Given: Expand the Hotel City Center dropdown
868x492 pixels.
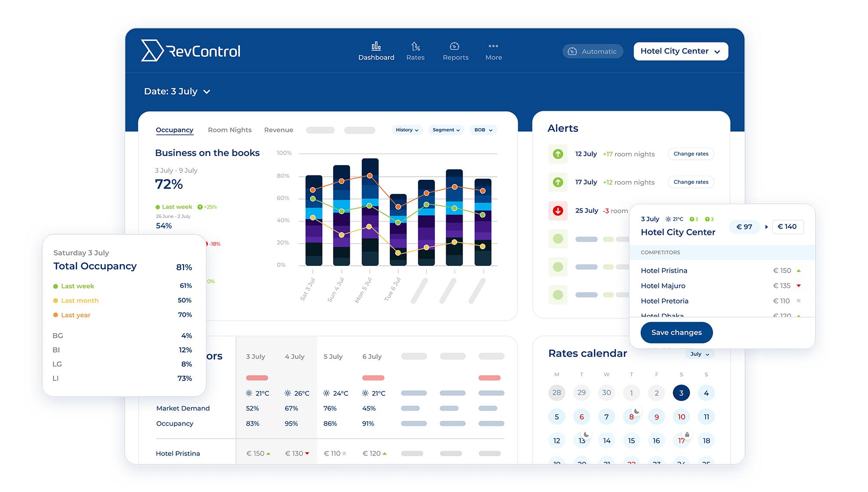Looking at the screenshot, I should pyautogui.click(x=681, y=51).
